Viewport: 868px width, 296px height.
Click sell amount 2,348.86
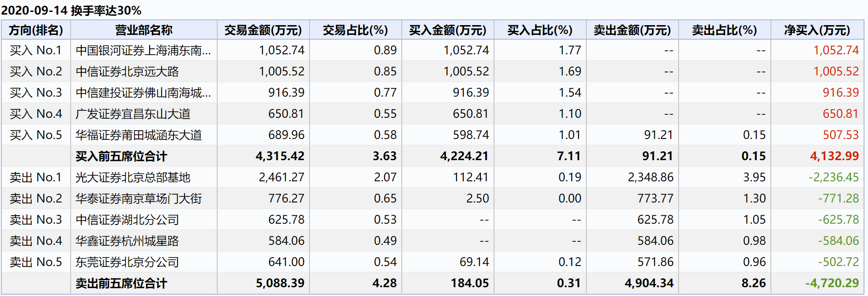point(651,177)
